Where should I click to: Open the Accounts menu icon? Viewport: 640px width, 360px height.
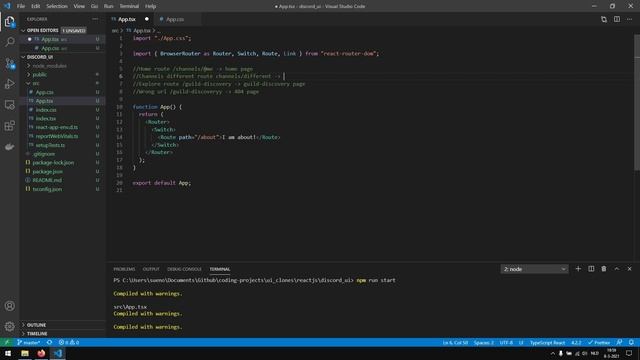point(9,306)
